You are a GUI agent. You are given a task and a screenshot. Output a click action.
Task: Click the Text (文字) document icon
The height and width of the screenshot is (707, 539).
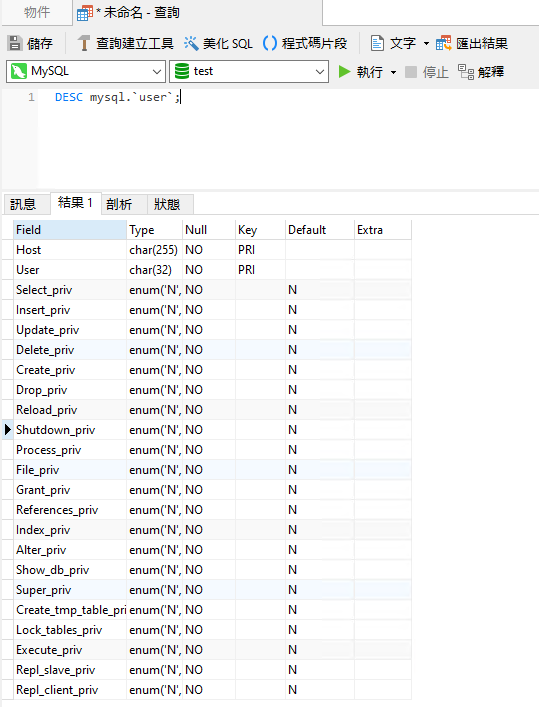click(377, 43)
